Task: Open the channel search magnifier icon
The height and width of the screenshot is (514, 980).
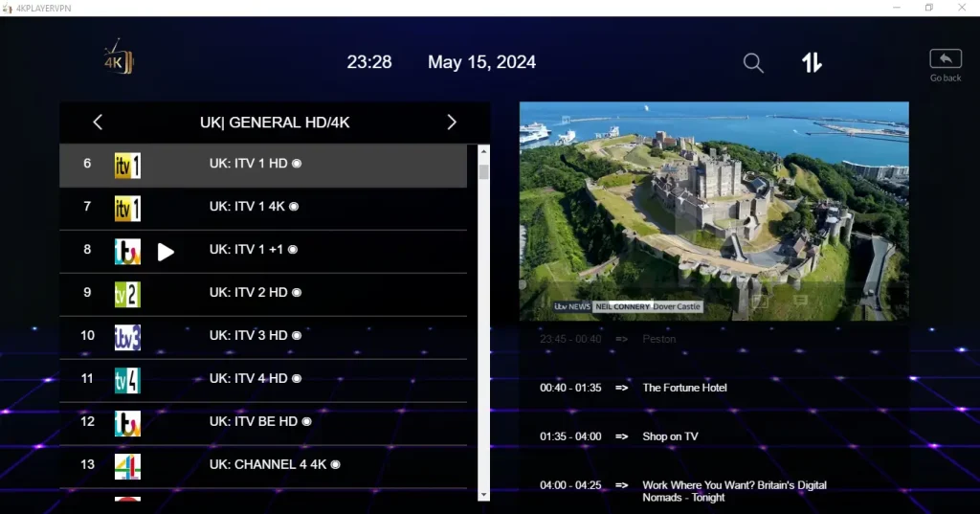Action: pyautogui.click(x=753, y=62)
